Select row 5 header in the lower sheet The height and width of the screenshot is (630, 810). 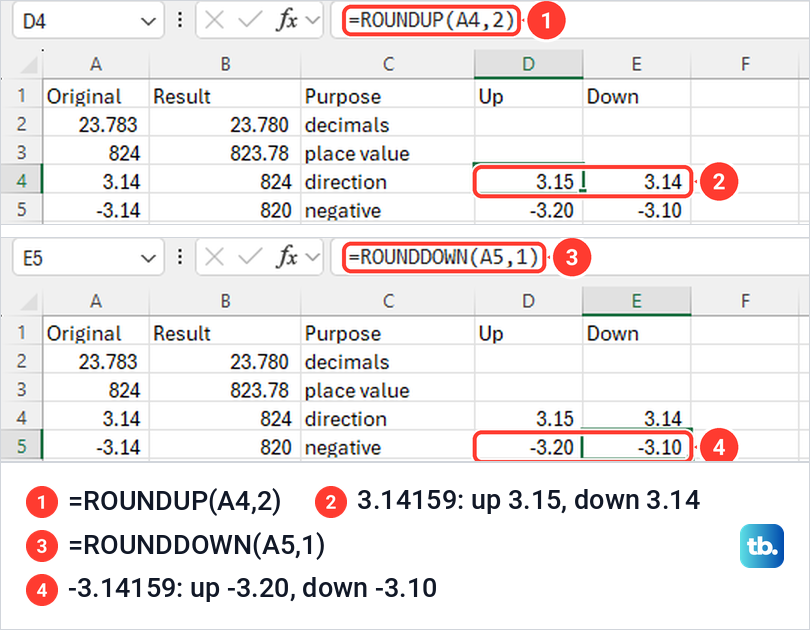click(22, 446)
